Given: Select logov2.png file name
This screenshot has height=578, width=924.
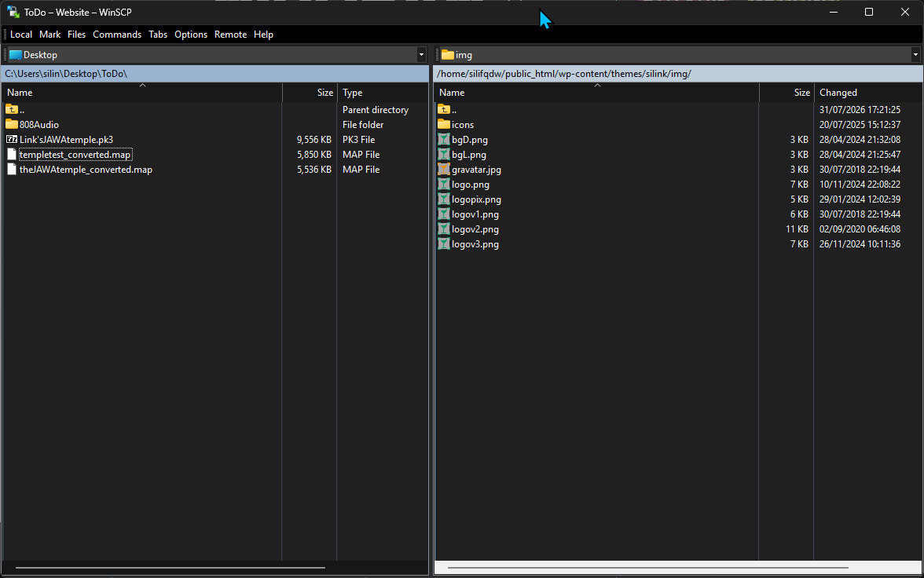Looking at the screenshot, I should point(475,229).
